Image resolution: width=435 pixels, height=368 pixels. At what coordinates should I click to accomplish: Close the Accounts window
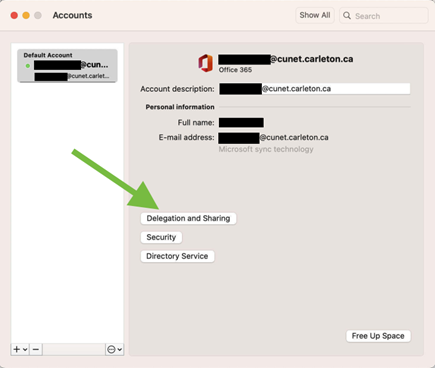coord(14,15)
